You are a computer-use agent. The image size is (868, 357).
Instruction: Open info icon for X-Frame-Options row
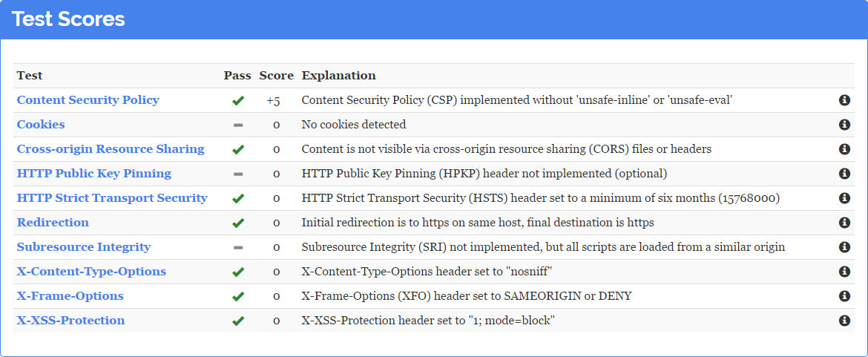(x=844, y=296)
